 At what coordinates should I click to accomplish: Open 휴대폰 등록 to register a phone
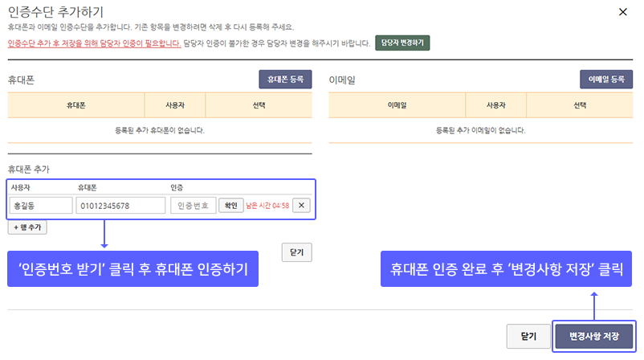285,80
